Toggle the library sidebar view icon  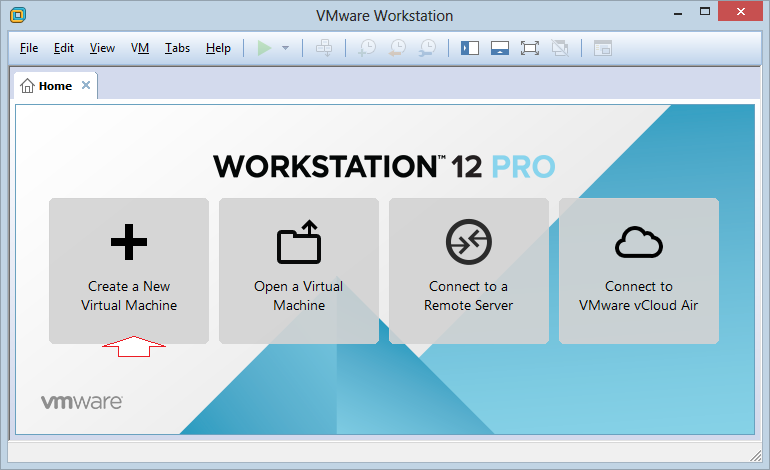tap(470, 48)
